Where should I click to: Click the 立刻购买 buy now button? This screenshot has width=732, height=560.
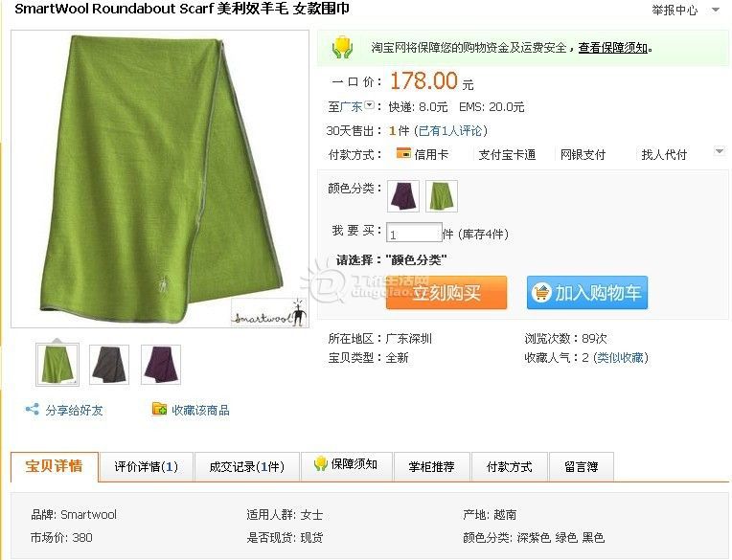tap(446, 292)
